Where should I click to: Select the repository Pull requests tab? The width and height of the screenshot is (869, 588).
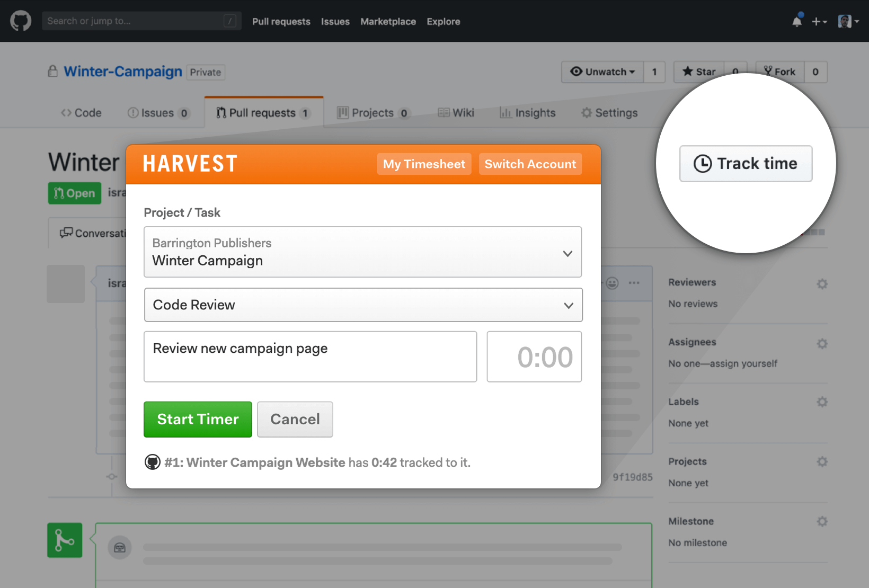[x=263, y=113]
